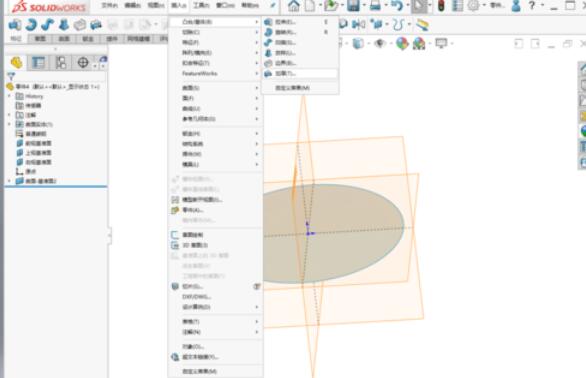Open the Save dropdown arrow
The width and height of the screenshot is (586, 378).
pos(364,6)
